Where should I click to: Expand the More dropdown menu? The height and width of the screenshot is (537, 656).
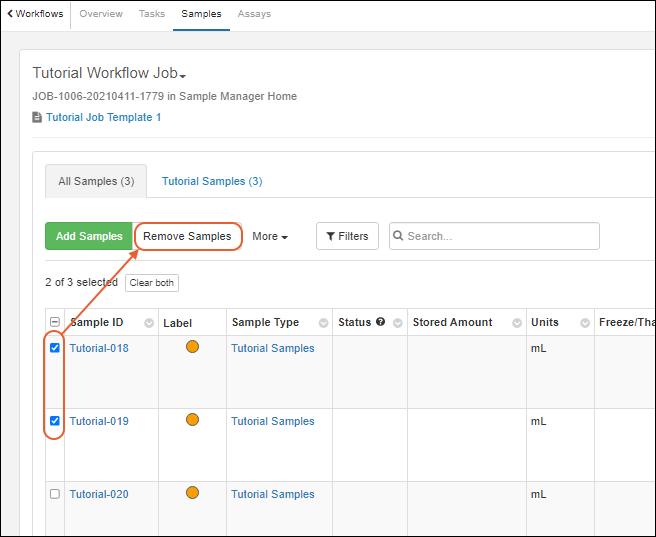(270, 237)
